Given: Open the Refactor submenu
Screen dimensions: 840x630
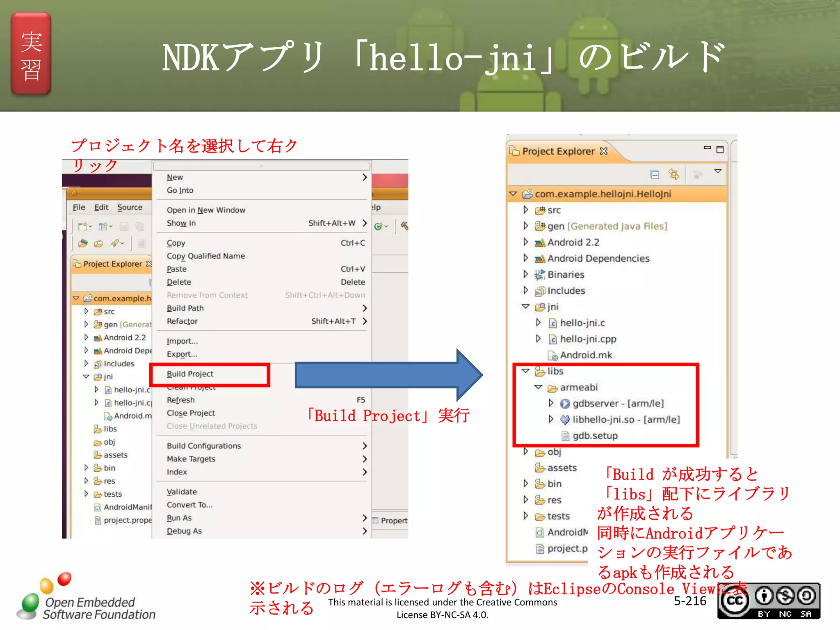Looking at the screenshot, I should click(262, 321).
